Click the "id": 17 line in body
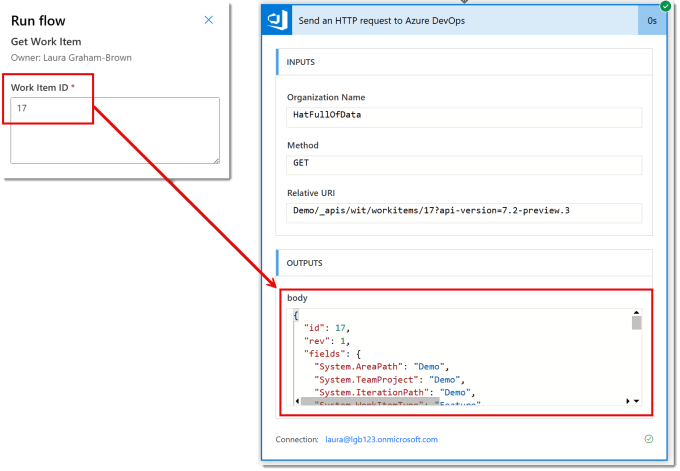The image size is (680, 471). pyautogui.click(x=327, y=328)
